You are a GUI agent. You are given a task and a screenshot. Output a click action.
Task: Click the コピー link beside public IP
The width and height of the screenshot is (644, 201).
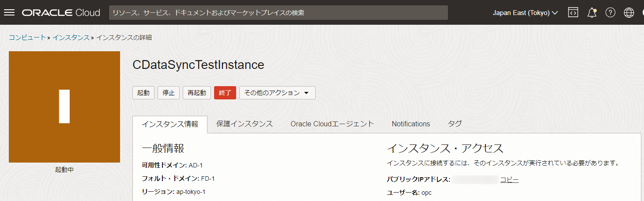(x=509, y=179)
